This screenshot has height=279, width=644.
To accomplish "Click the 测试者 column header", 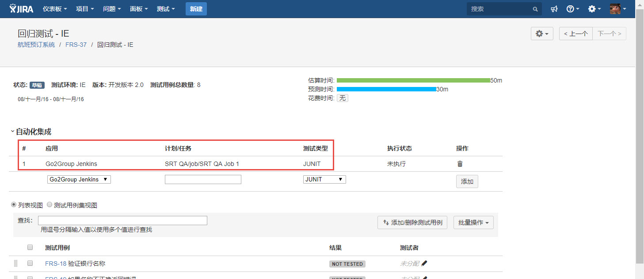I will [x=409, y=248].
